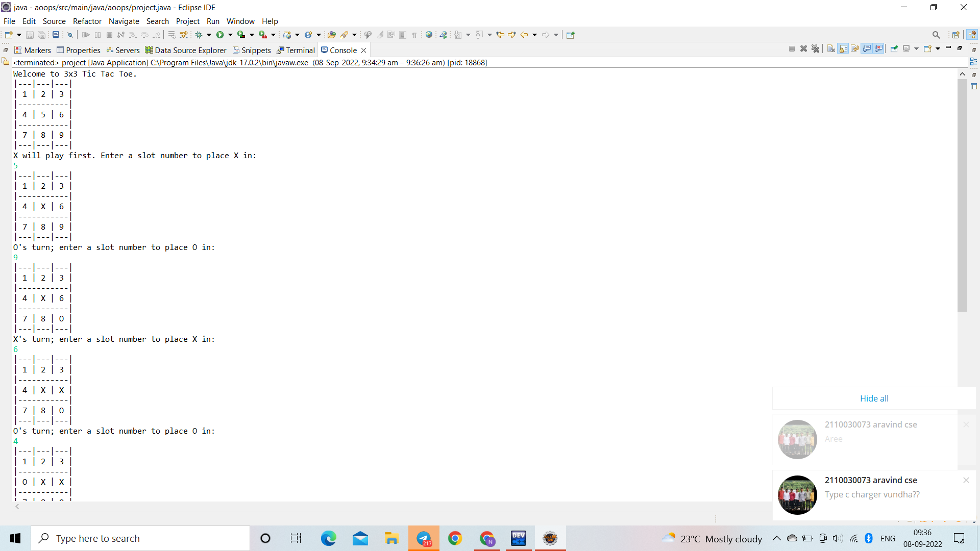Toggle Show Console on Standard Out
Screen dimensions: 980x551
point(867,48)
